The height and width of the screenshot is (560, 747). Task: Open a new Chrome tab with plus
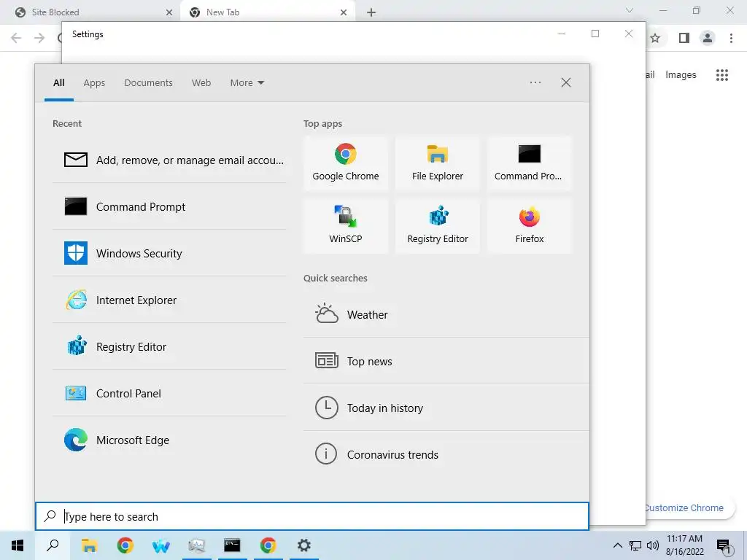[371, 12]
